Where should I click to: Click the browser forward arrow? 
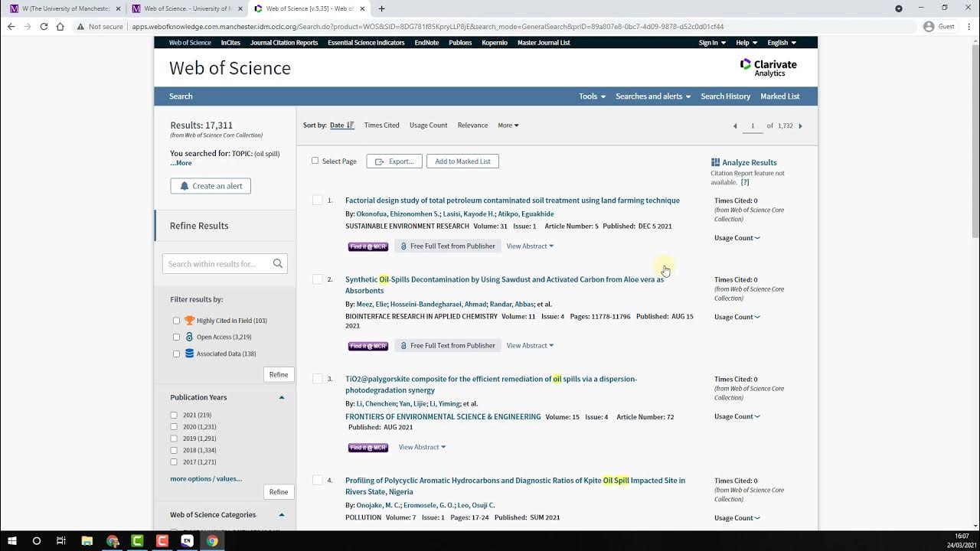(x=27, y=26)
